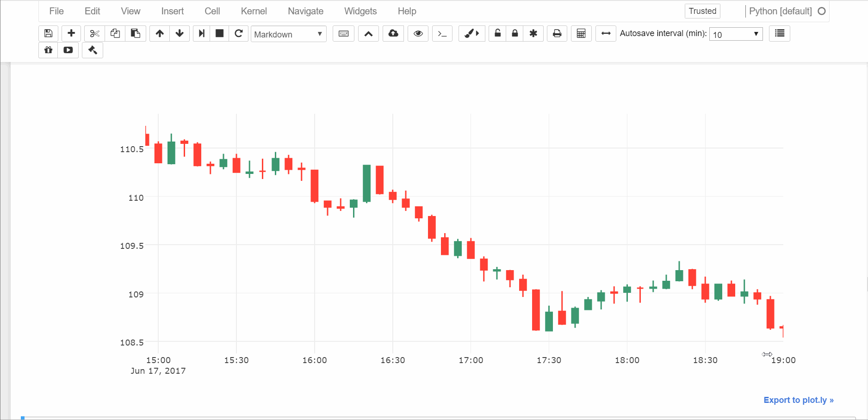Follow the Export to plot.ly link
Screen dimensions: 868x420
pos(799,400)
